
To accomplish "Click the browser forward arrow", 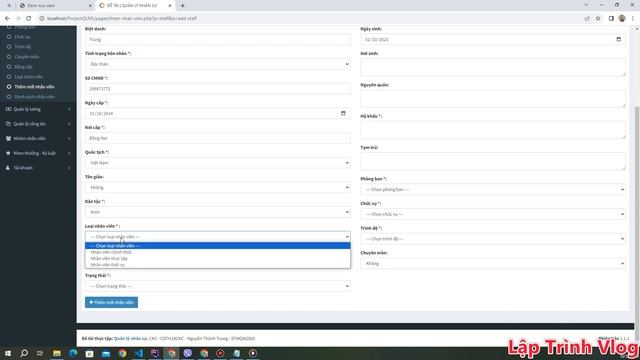I will point(18,18).
